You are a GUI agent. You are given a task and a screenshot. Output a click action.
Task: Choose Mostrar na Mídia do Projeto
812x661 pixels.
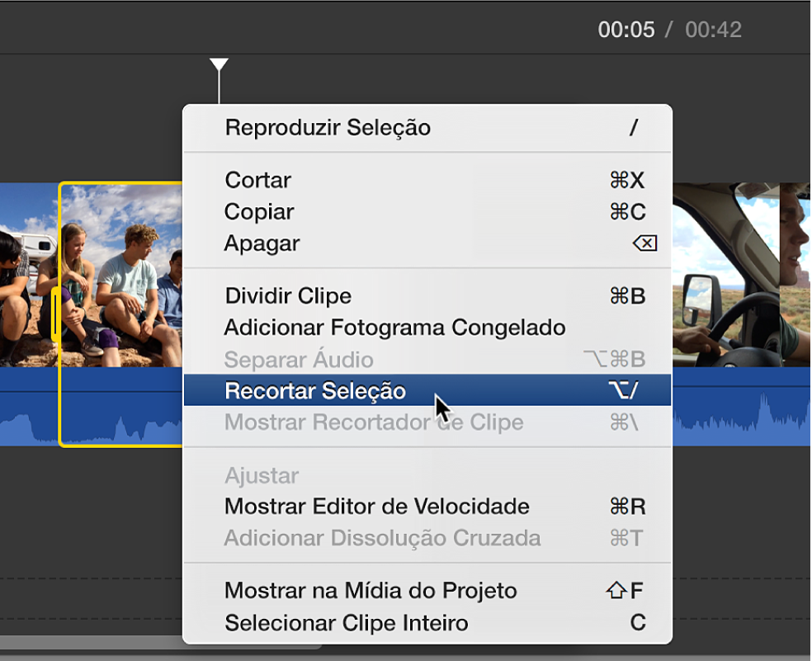click(x=427, y=591)
